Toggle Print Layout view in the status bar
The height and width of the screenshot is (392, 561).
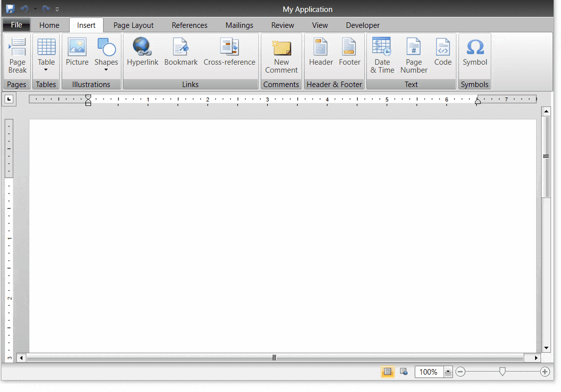pos(388,371)
